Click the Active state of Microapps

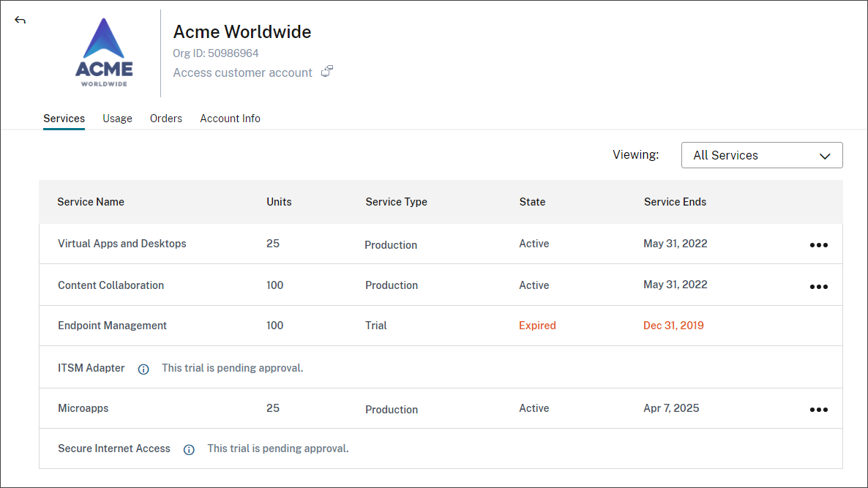534,408
